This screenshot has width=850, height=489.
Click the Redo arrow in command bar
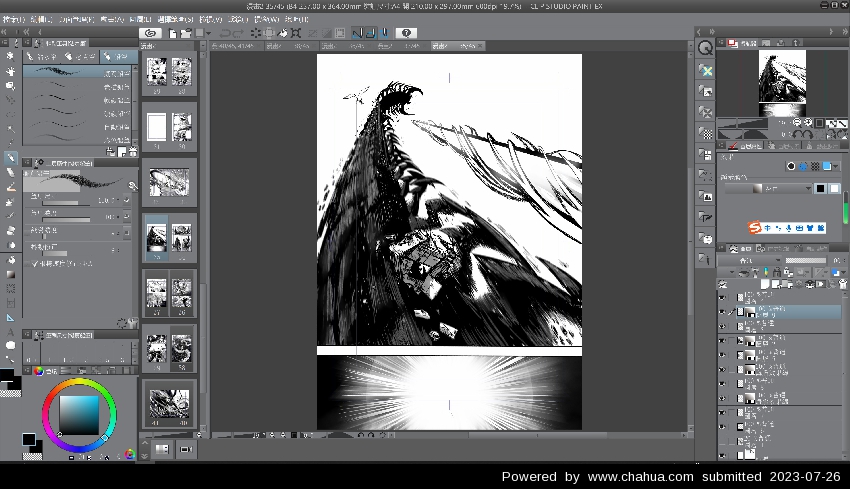click(238, 33)
